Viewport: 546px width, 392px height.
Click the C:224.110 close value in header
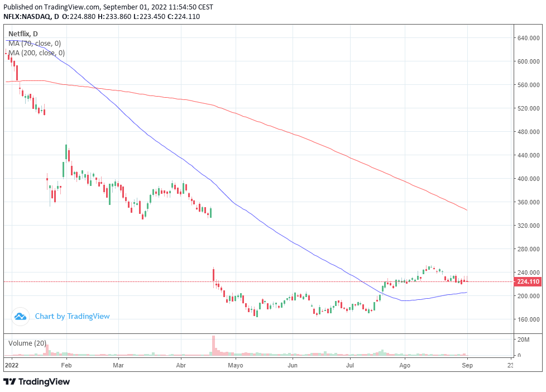(184, 17)
